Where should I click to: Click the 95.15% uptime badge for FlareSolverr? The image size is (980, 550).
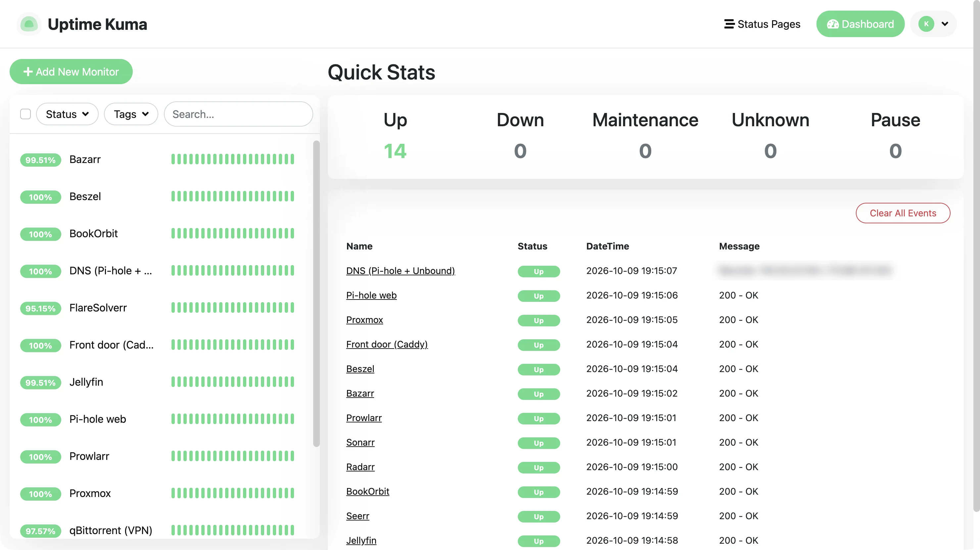point(40,308)
